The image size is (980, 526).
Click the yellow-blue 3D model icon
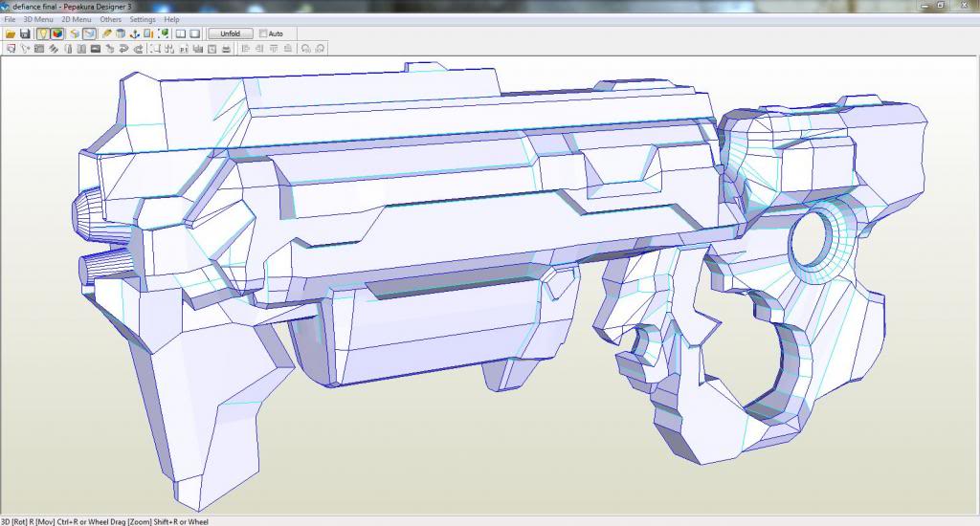[x=75, y=33]
